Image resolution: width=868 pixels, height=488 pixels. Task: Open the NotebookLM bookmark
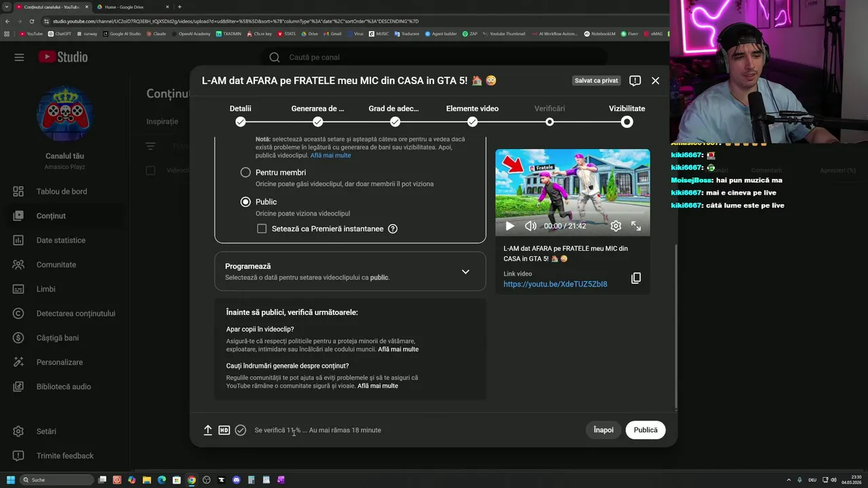599,33
